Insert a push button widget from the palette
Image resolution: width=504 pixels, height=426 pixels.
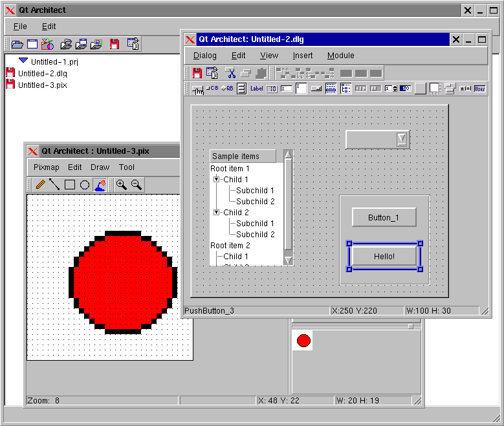[198, 89]
